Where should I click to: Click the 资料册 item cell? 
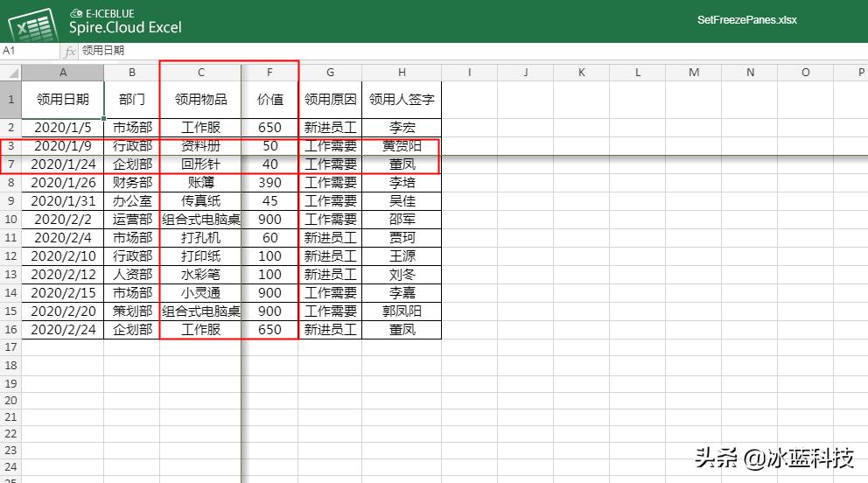[x=201, y=146]
